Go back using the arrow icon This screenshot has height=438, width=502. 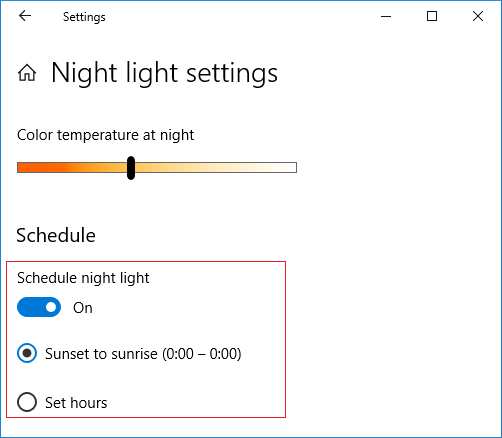coord(25,16)
